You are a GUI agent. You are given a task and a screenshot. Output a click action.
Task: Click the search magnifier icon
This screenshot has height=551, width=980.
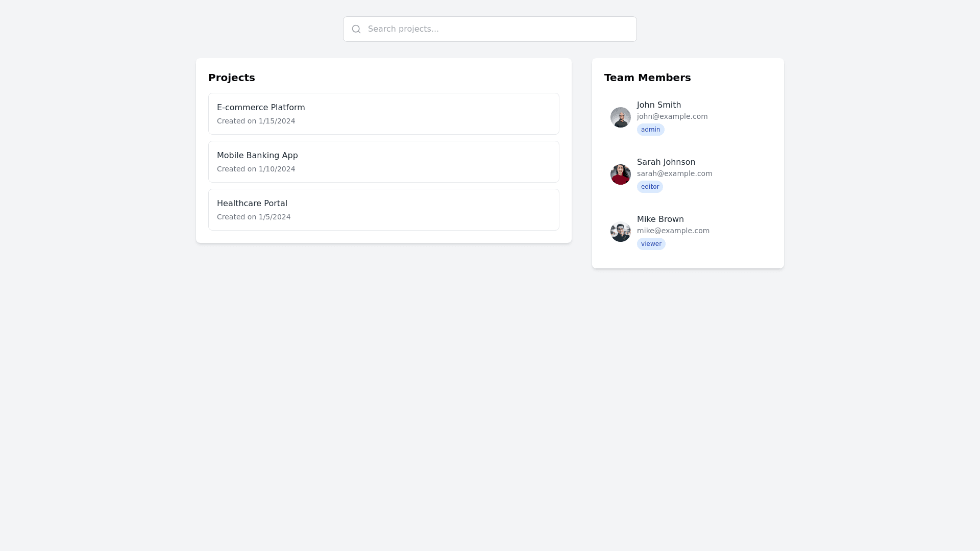356,29
